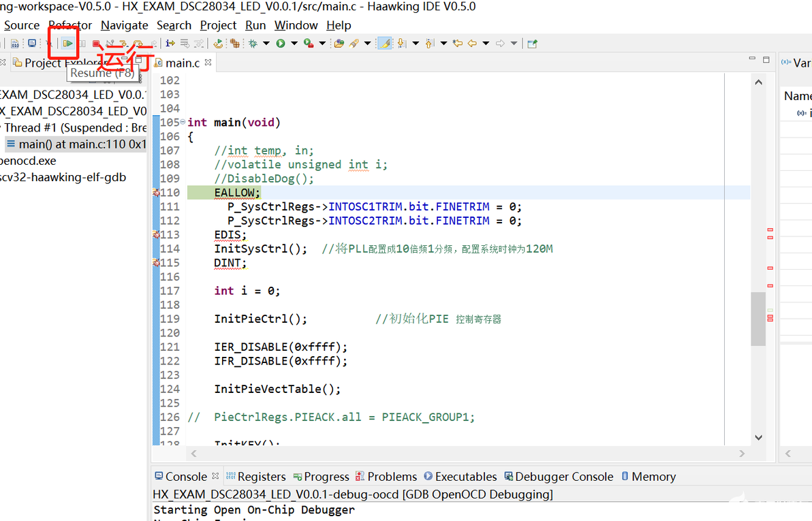Click the binary 010 icon in toolbar

pyautogui.click(x=15, y=44)
